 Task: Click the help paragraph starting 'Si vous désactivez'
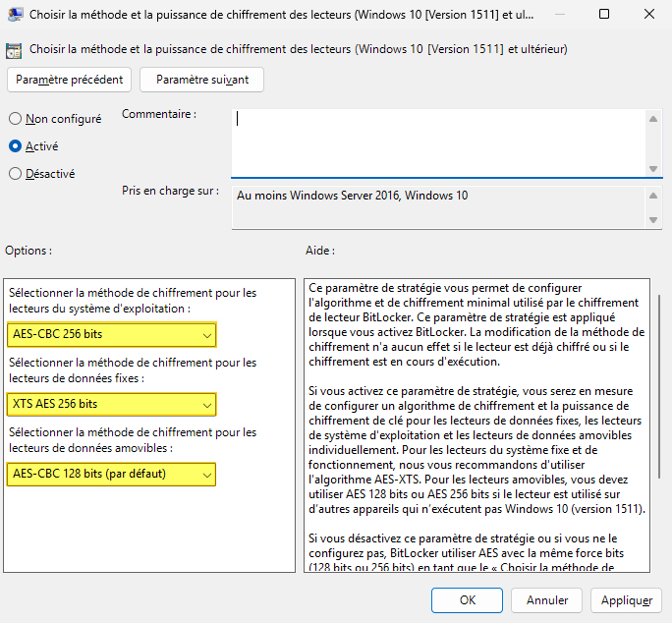click(x=467, y=552)
